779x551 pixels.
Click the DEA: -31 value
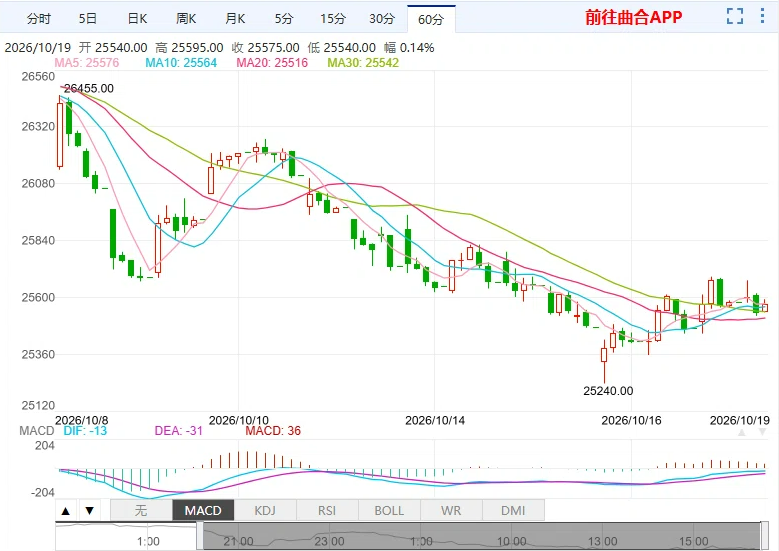tap(179, 431)
